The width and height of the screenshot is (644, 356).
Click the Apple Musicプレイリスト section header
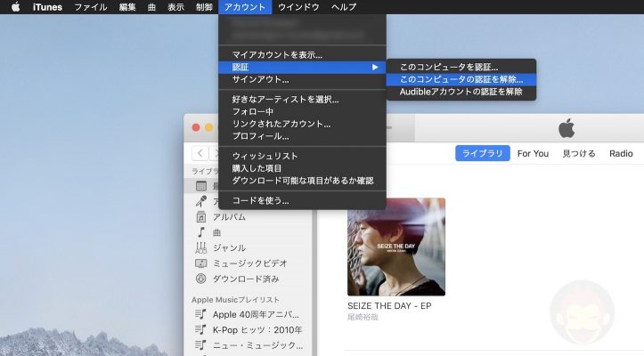point(235,300)
